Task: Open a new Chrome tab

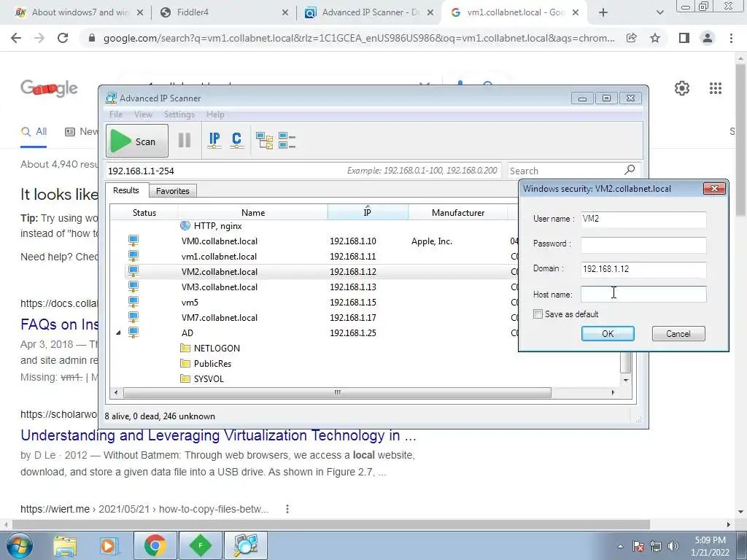Action: pyautogui.click(x=603, y=12)
